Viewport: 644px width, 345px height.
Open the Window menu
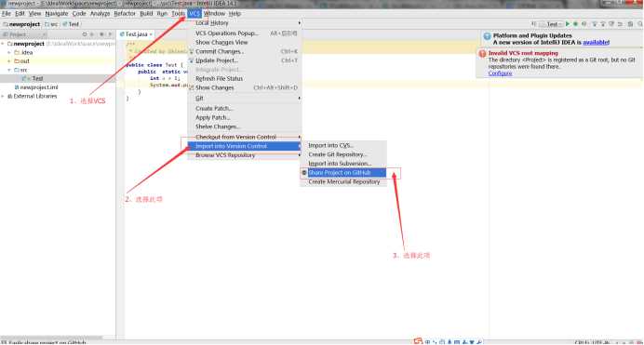(x=214, y=14)
